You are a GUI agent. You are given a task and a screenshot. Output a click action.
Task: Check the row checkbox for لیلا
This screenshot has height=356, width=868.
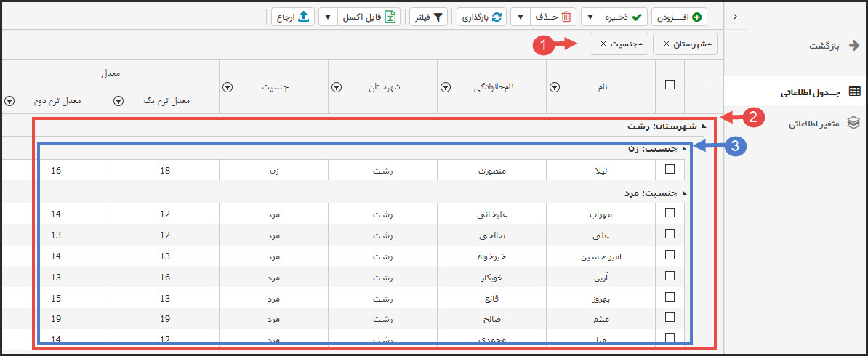click(670, 169)
